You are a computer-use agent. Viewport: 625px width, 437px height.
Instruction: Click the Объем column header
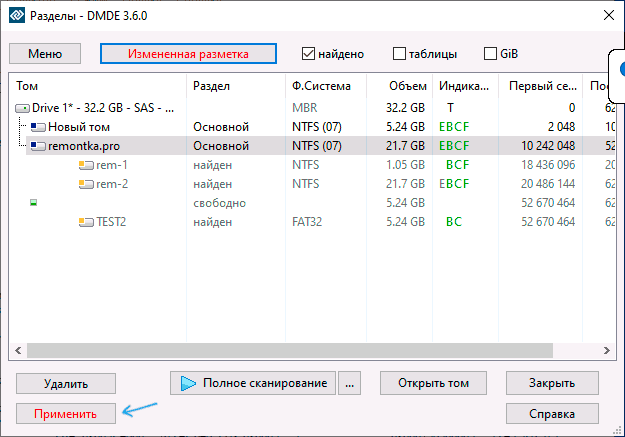click(399, 86)
